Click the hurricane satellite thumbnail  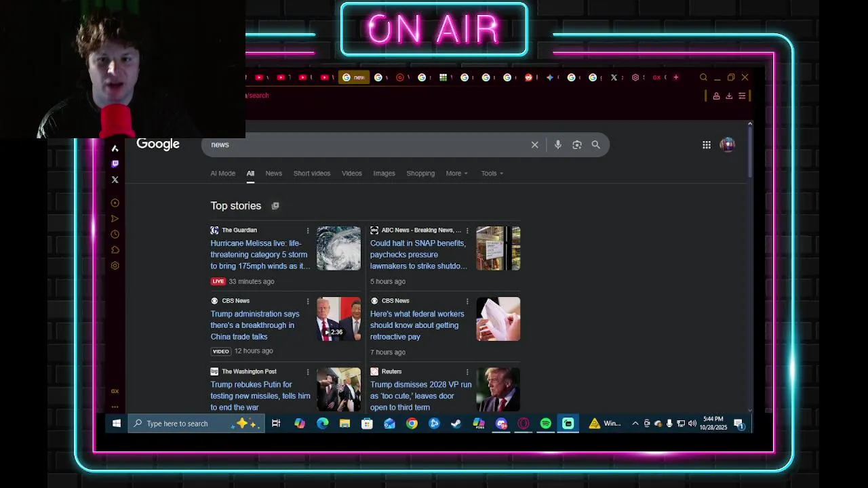tap(338, 248)
